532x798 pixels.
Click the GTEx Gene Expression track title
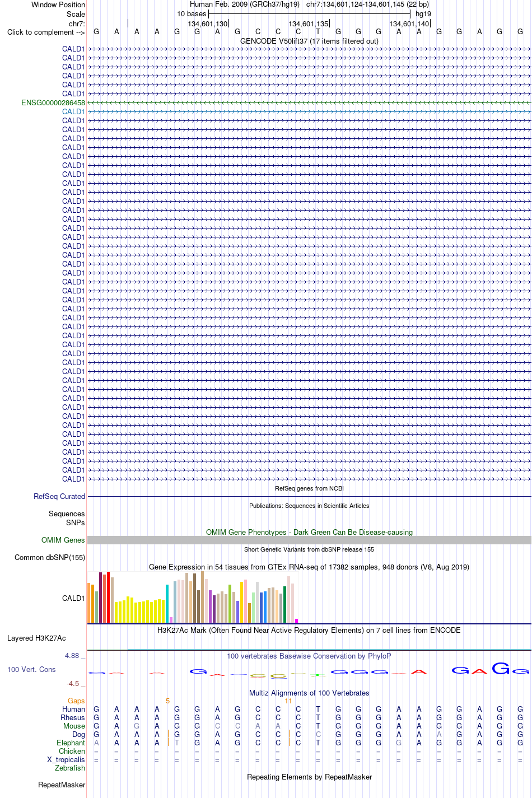point(309,567)
